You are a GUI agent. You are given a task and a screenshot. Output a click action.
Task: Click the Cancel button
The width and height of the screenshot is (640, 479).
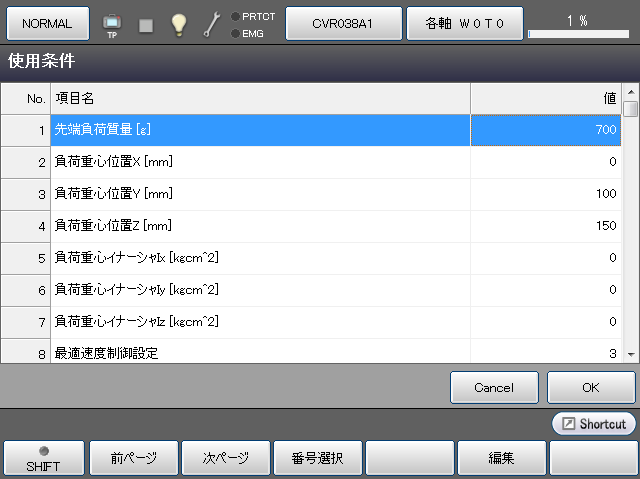click(494, 387)
